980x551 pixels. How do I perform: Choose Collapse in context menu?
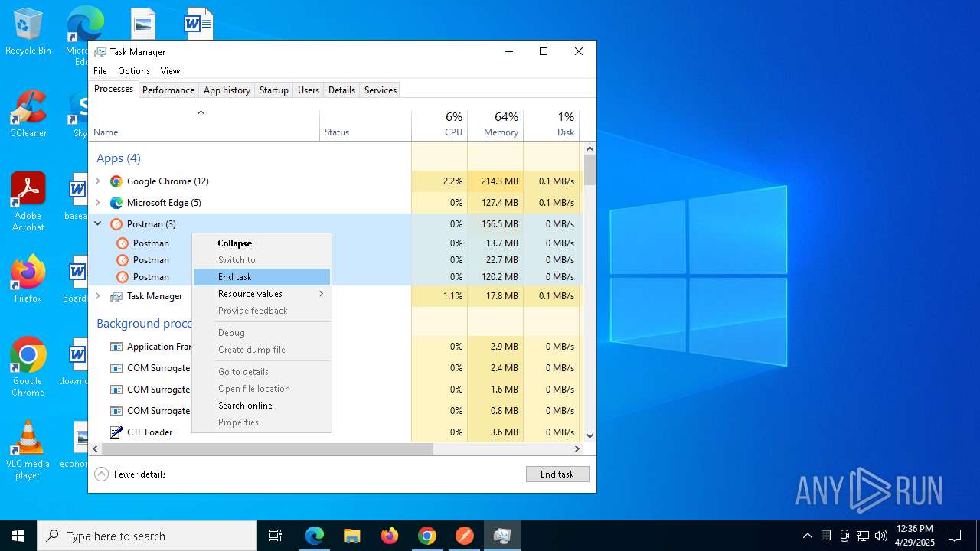(x=262, y=243)
